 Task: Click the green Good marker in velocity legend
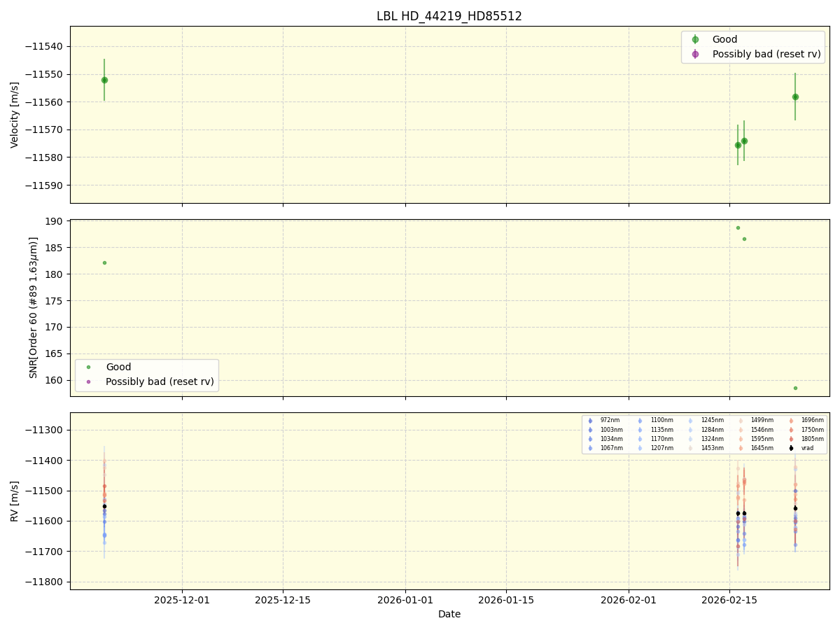click(x=695, y=40)
